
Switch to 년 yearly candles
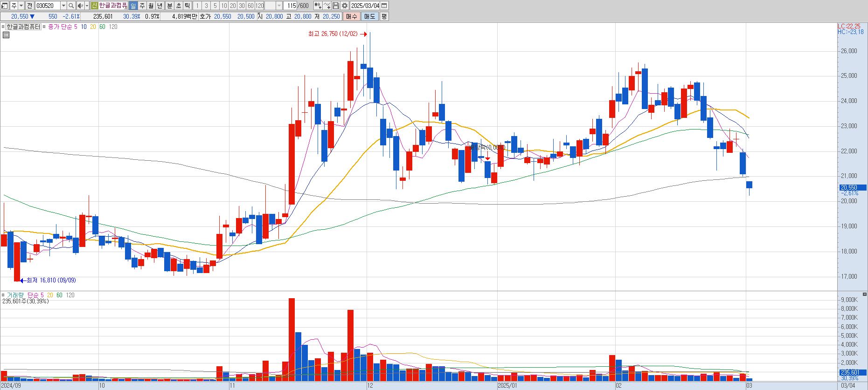click(160, 6)
